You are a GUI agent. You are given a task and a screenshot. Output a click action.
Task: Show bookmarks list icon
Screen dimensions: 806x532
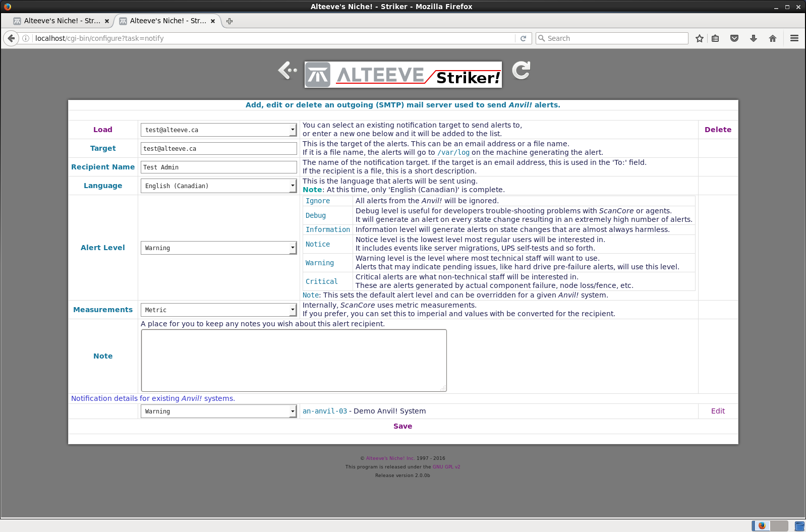pos(715,38)
